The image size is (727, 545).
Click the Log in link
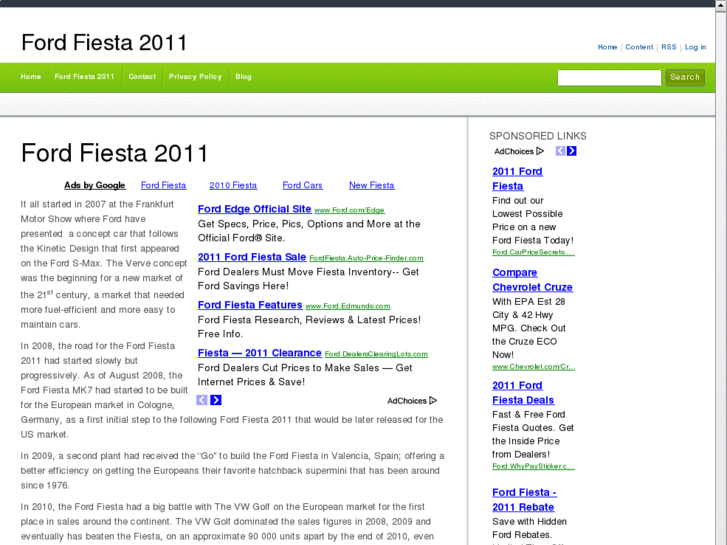(695, 47)
